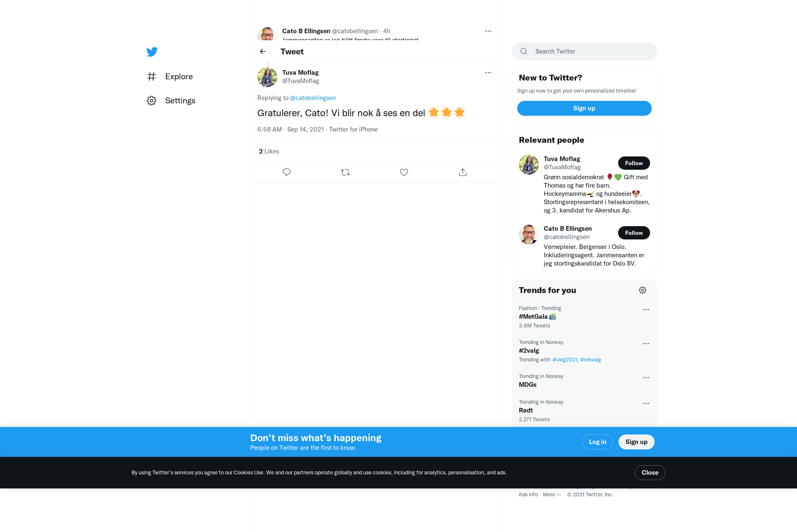Image resolution: width=797 pixels, height=532 pixels.
Task: Open the Trends for you settings gear
Action: (x=643, y=290)
